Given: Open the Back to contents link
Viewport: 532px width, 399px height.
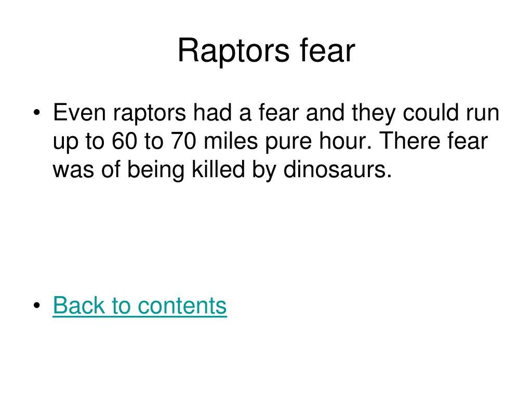Looking at the screenshot, I should tap(140, 305).
